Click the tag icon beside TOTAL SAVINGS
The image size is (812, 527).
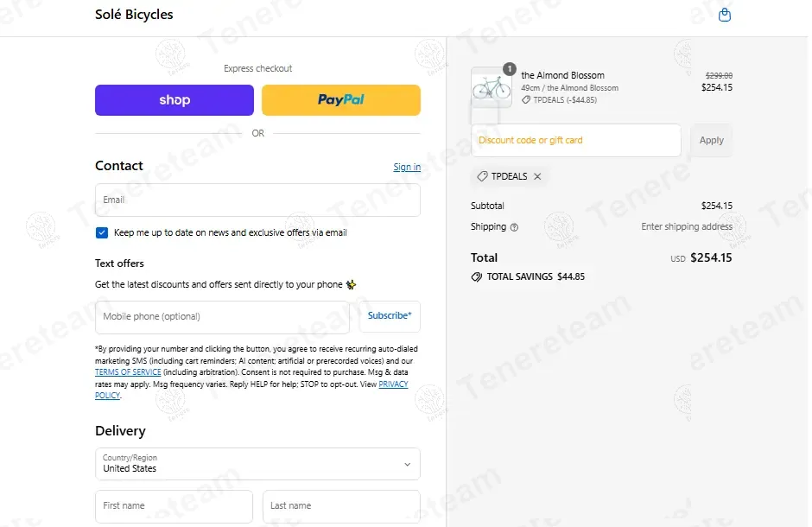click(476, 277)
